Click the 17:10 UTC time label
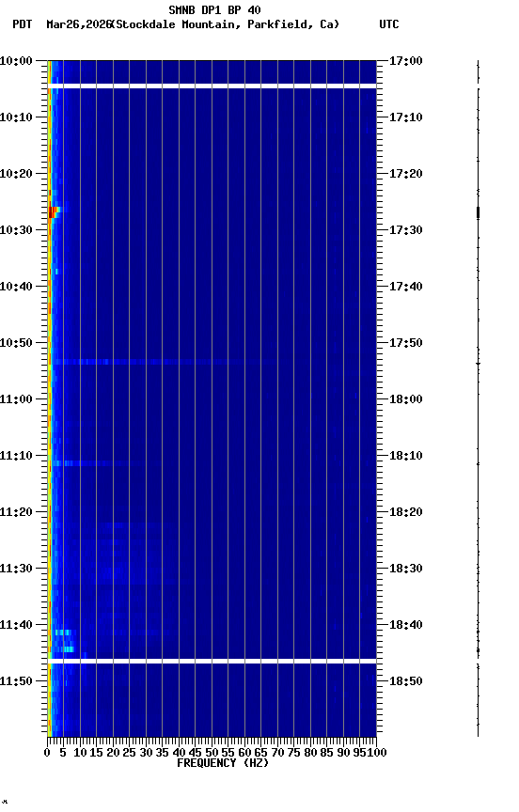The width and height of the screenshot is (519, 812). coord(406,117)
